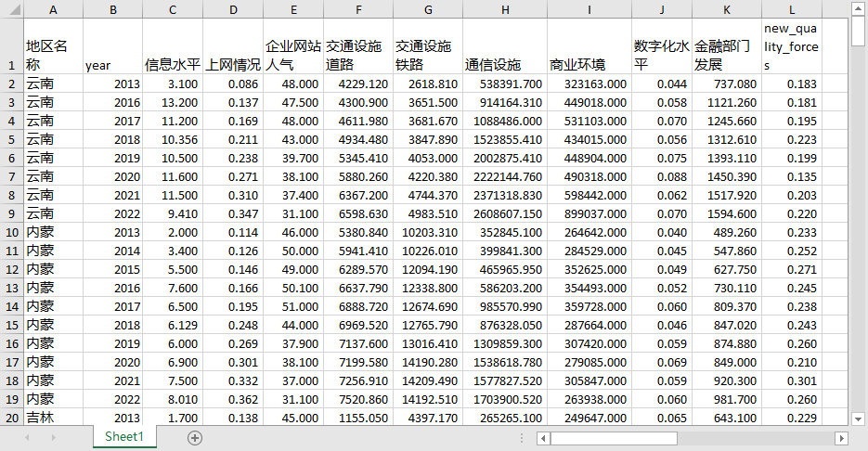This screenshot has height=451, width=868.
Task: Select cell with value 899037.000
Action: 589,213
